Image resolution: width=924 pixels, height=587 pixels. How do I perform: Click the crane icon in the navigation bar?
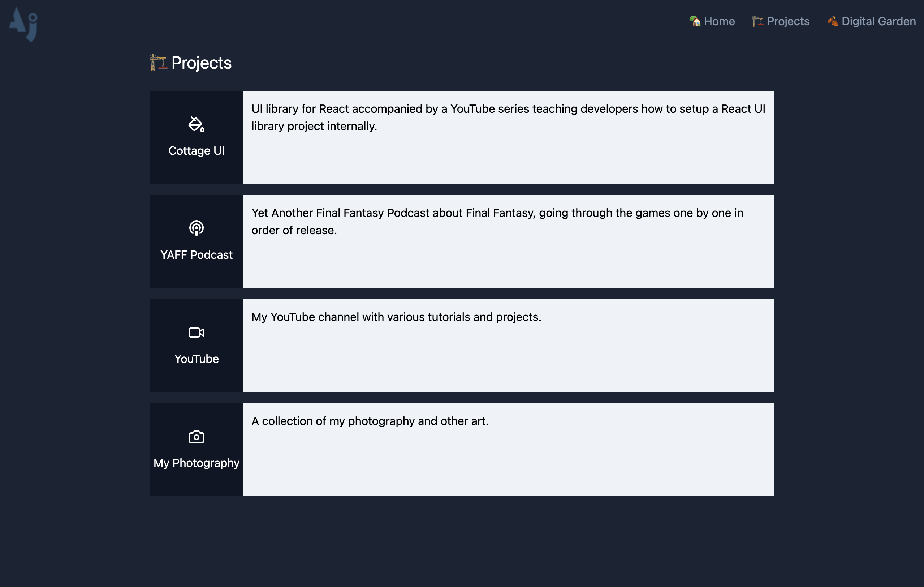758,21
